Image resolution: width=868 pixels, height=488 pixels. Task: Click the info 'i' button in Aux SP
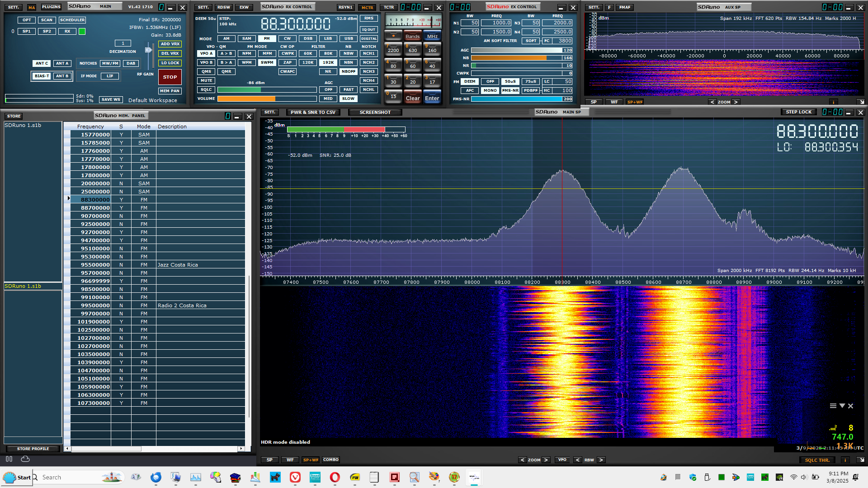[x=833, y=102]
